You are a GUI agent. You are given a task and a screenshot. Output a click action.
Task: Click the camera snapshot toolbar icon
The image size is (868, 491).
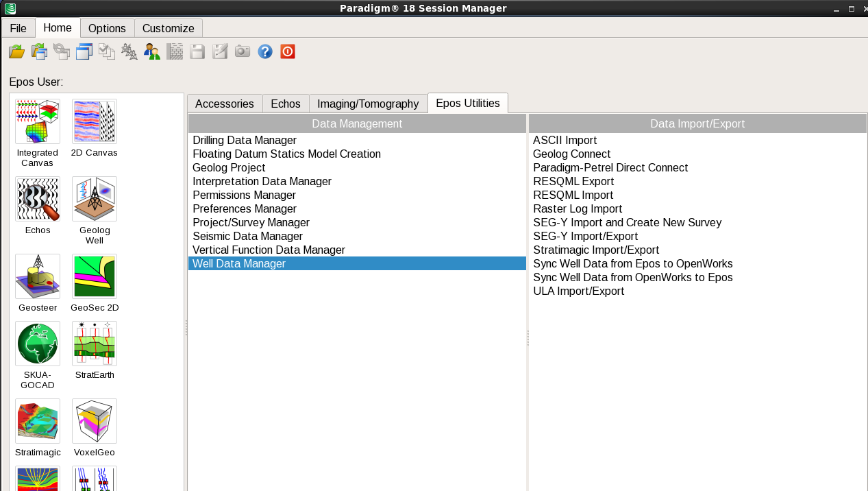[243, 51]
